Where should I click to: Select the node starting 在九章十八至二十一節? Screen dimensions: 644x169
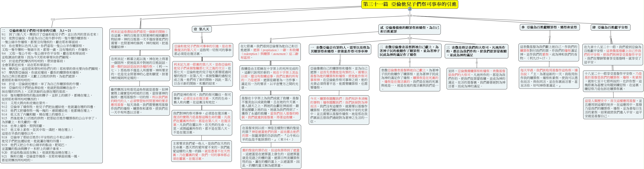[x=613, y=54]
